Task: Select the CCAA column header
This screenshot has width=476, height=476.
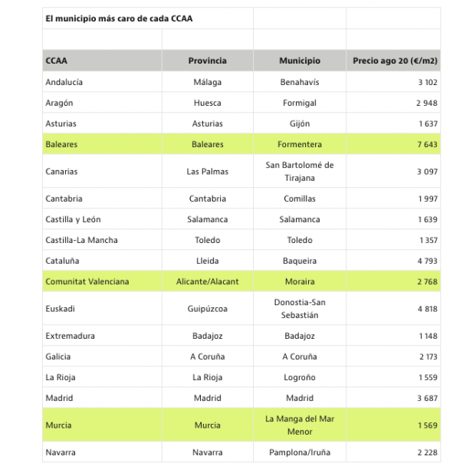Action: [57, 61]
